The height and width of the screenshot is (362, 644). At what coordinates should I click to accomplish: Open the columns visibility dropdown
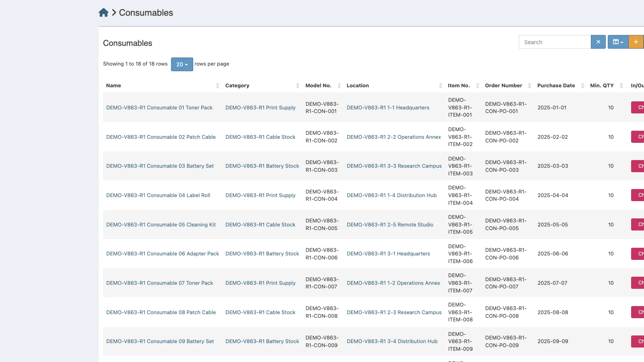pos(618,42)
